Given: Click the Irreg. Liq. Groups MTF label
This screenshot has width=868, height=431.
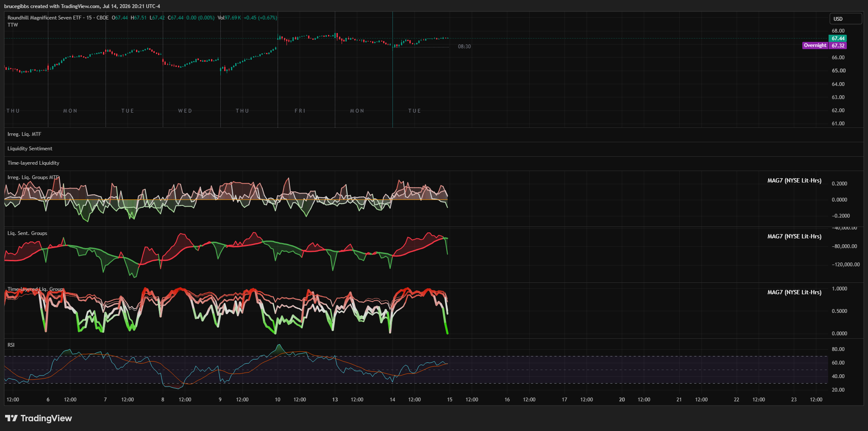Looking at the screenshot, I should pyautogui.click(x=33, y=177).
